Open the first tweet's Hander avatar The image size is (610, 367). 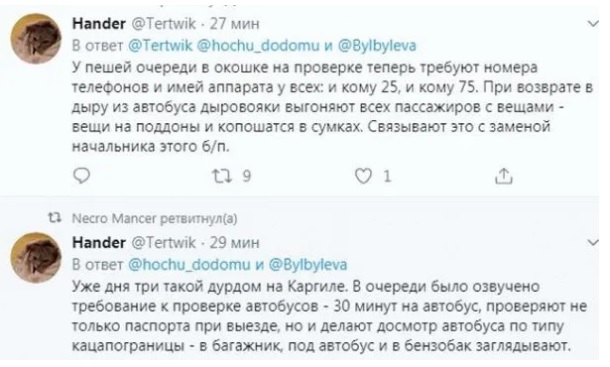pos(36,39)
